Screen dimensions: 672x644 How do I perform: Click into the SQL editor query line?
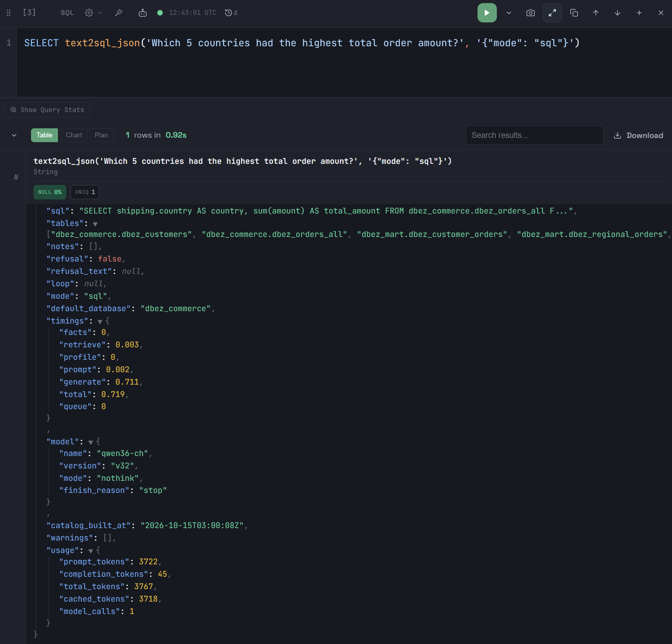click(x=302, y=43)
